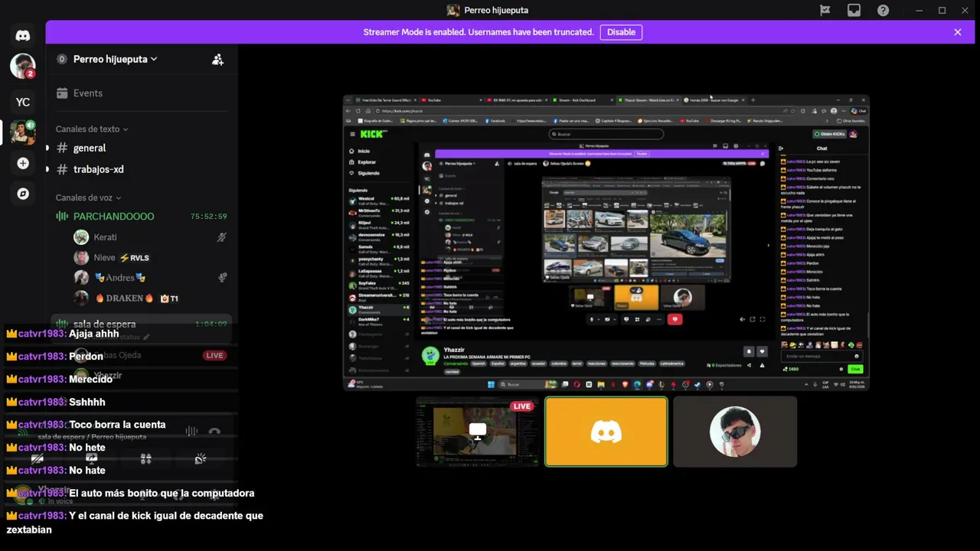The image size is (980, 551).
Task: Click the soundboard icon in voice panel
Action: pos(200,458)
